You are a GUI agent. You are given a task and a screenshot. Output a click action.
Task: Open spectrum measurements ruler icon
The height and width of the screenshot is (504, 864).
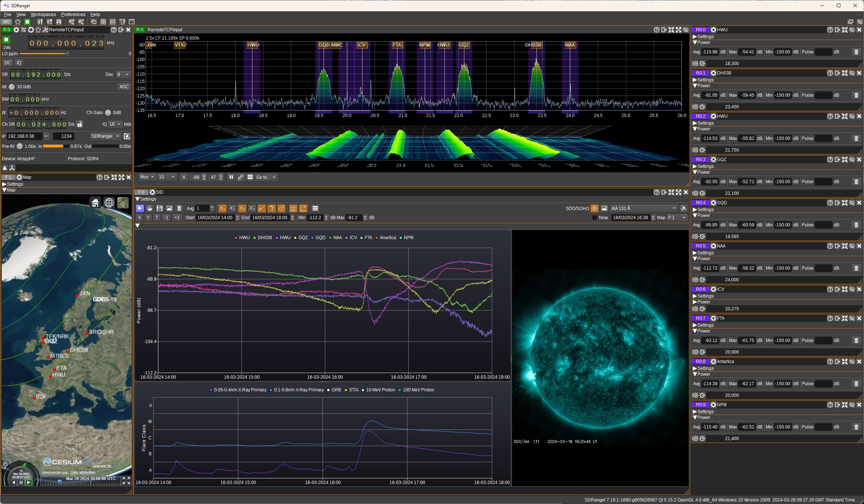click(241, 177)
